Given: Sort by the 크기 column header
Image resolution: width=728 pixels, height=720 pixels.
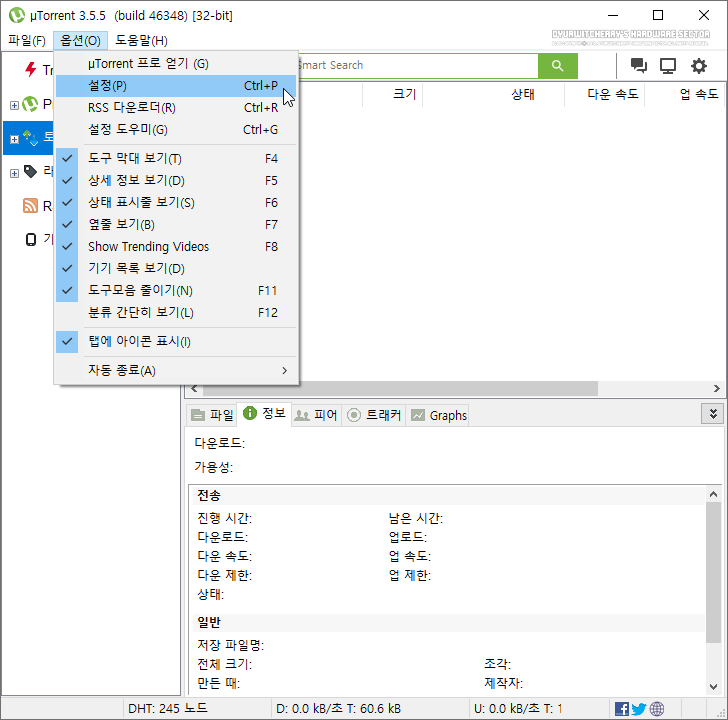Looking at the screenshot, I should point(393,94).
